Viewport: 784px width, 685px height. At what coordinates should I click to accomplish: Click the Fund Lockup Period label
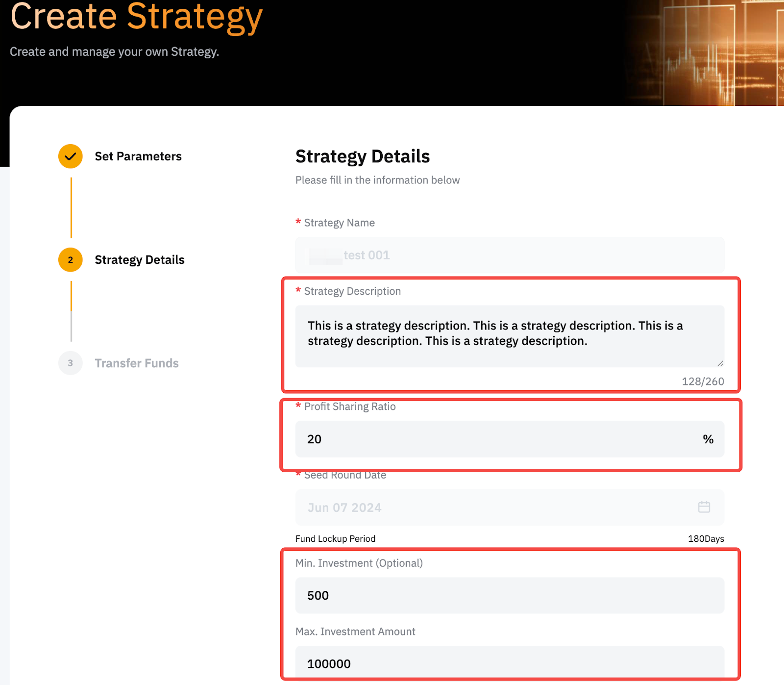tap(335, 539)
